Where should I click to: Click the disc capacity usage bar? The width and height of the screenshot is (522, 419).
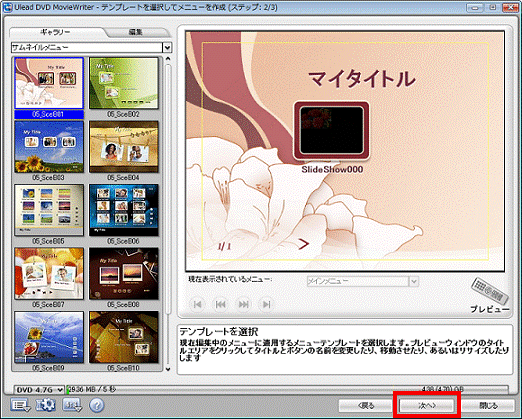(287, 389)
